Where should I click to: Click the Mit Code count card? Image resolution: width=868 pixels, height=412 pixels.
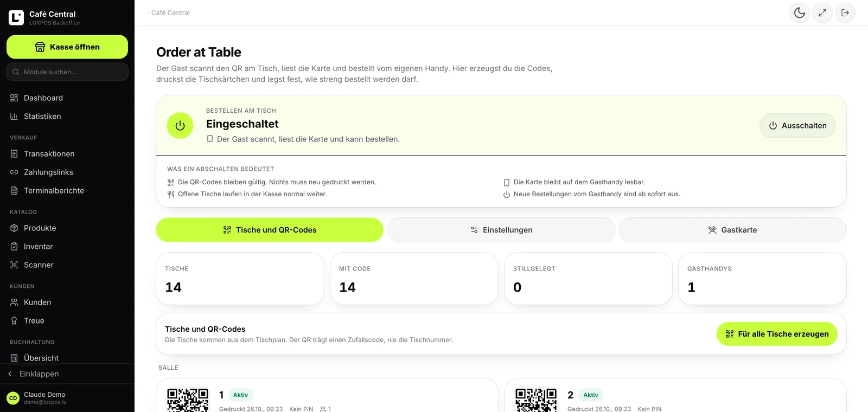[414, 279]
